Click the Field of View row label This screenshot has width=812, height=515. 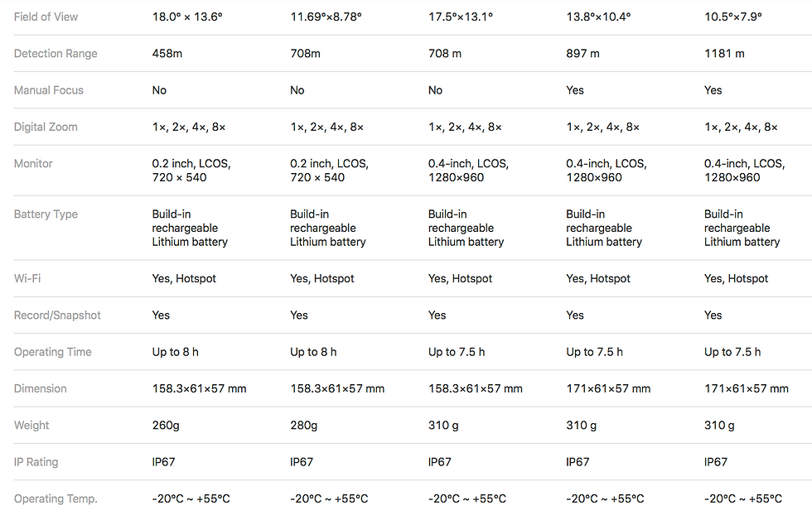pos(46,17)
